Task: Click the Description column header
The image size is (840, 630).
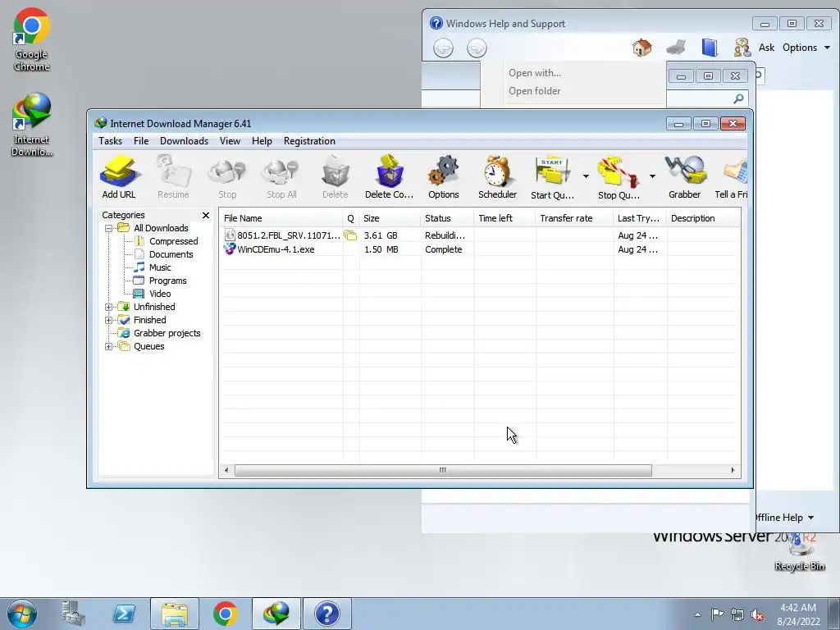Action: click(x=703, y=218)
